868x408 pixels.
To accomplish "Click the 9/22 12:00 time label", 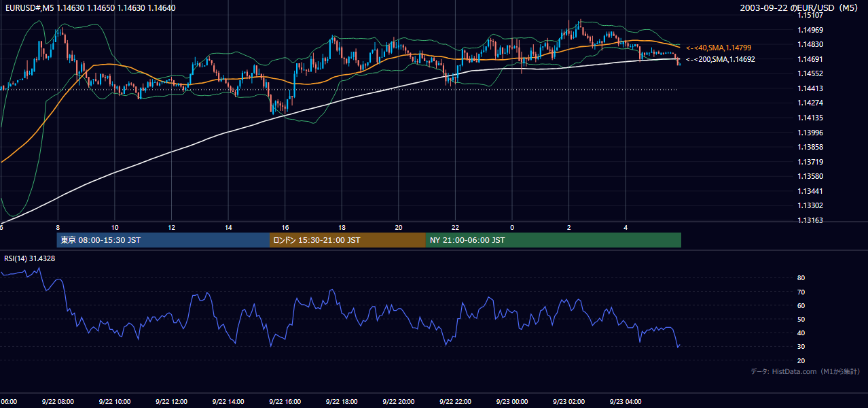I will coord(170,402).
